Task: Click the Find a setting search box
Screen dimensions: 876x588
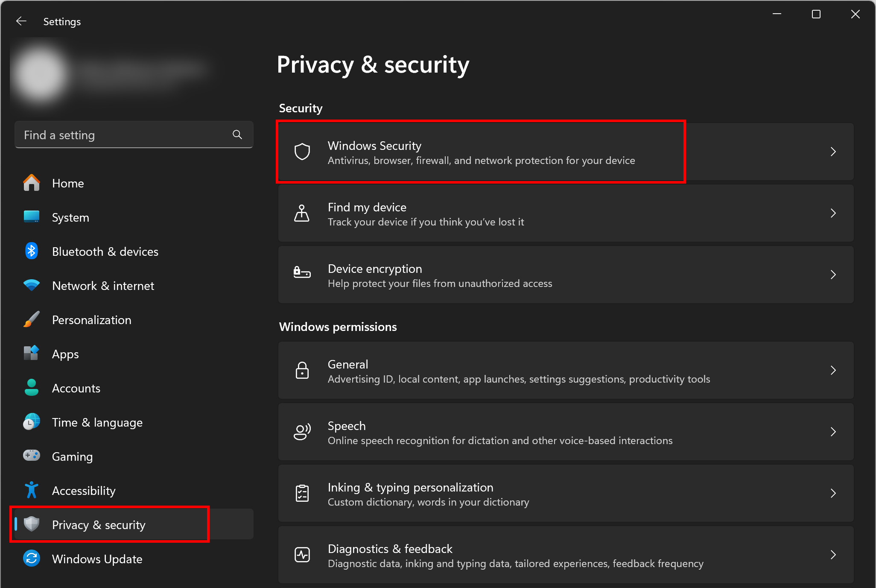Action: (x=124, y=135)
